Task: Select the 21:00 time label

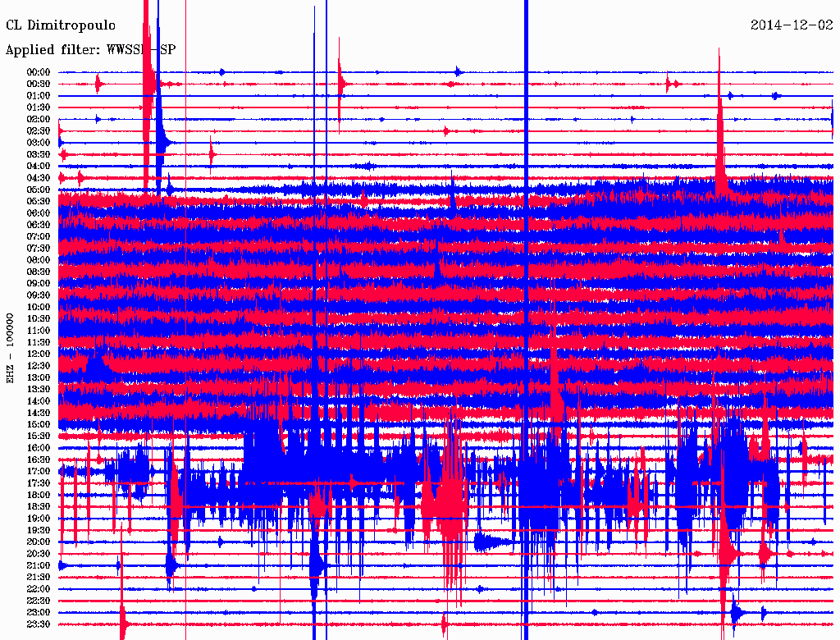Action: pos(39,565)
